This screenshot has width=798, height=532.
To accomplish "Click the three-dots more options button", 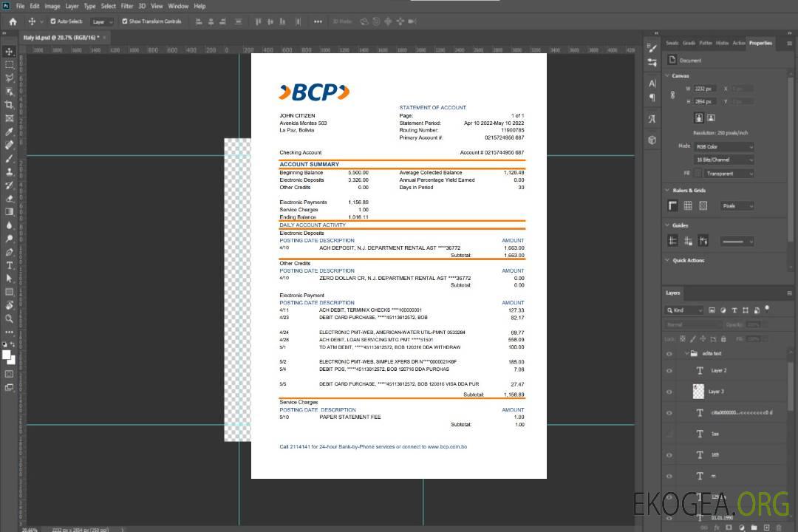I will 318,21.
